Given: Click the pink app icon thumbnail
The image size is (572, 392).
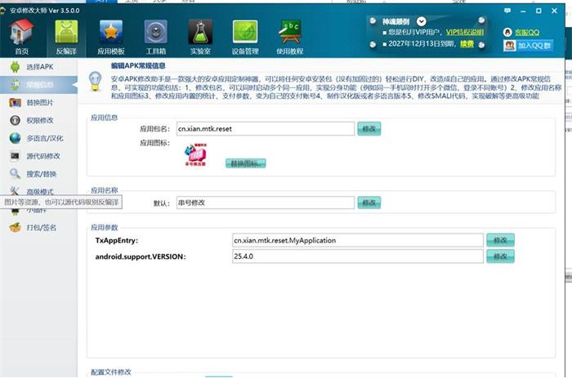Looking at the screenshot, I should [x=195, y=154].
